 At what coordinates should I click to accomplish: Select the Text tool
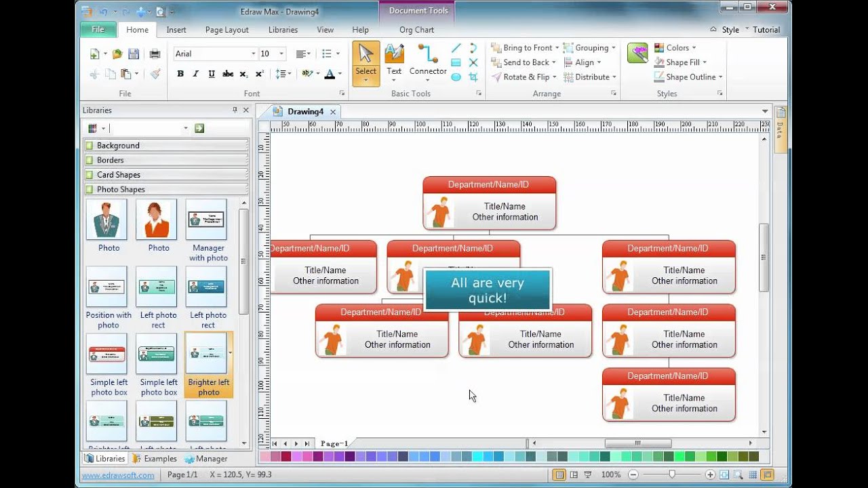pos(394,62)
